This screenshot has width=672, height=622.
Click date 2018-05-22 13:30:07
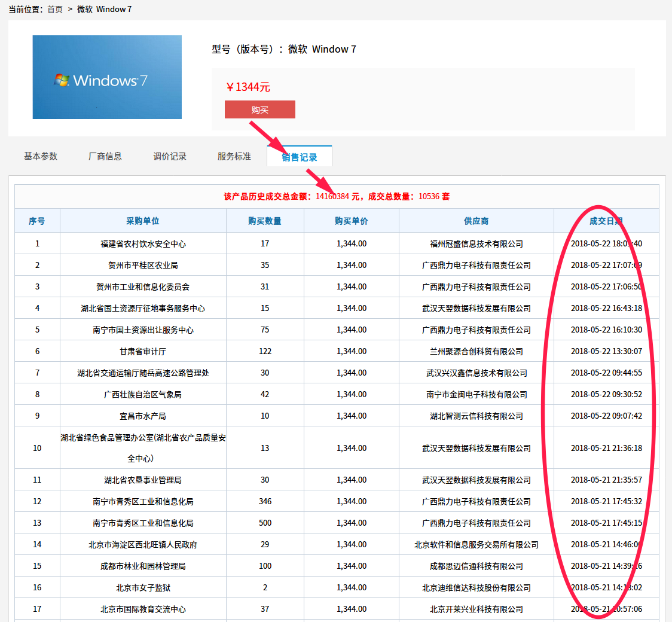coord(606,351)
